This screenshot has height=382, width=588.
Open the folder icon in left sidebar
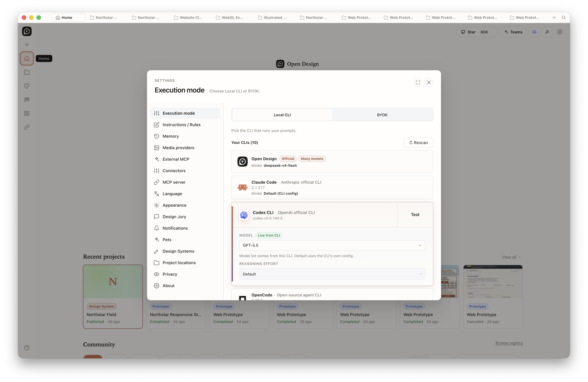(x=27, y=72)
